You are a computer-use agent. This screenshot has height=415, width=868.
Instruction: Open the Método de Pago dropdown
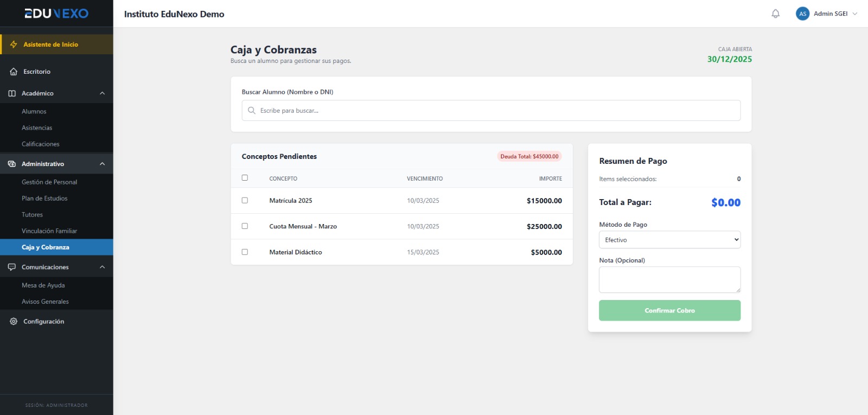click(669, 240)
